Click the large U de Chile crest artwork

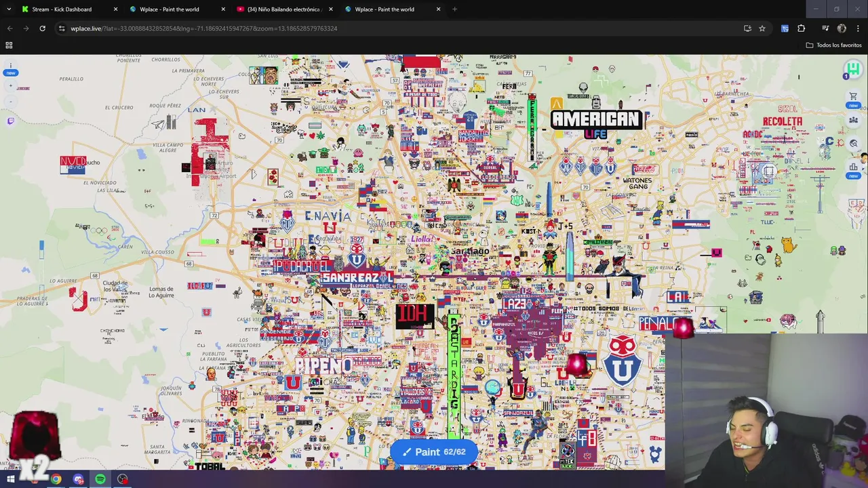(x=622, y=359)
